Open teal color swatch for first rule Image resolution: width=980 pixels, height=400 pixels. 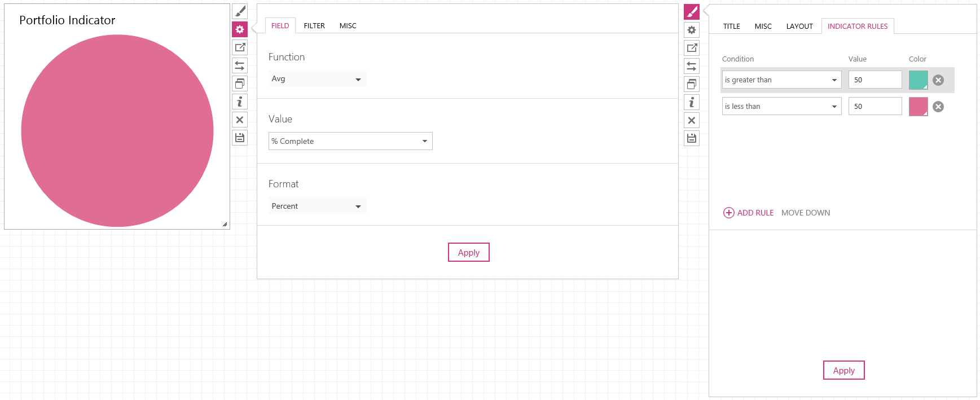pos(919,80)
